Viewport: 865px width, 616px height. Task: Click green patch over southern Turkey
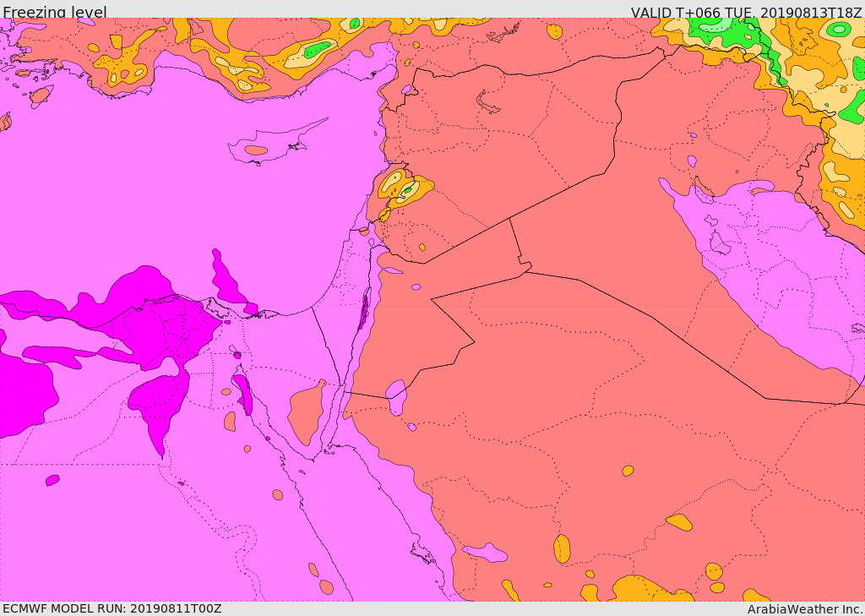click(x=318, y=50)
